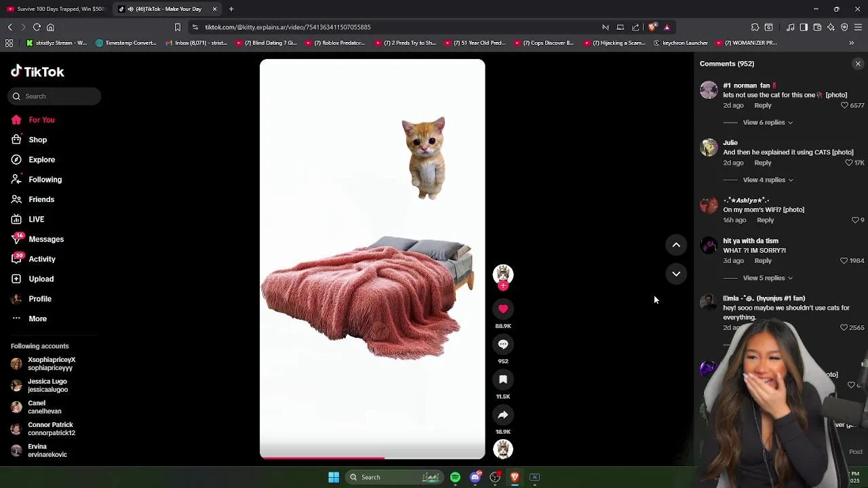Reply to hit ya with da tism comment
Image resolution: width=868 pixels, height=488 pixels.
tap(762, 261)
